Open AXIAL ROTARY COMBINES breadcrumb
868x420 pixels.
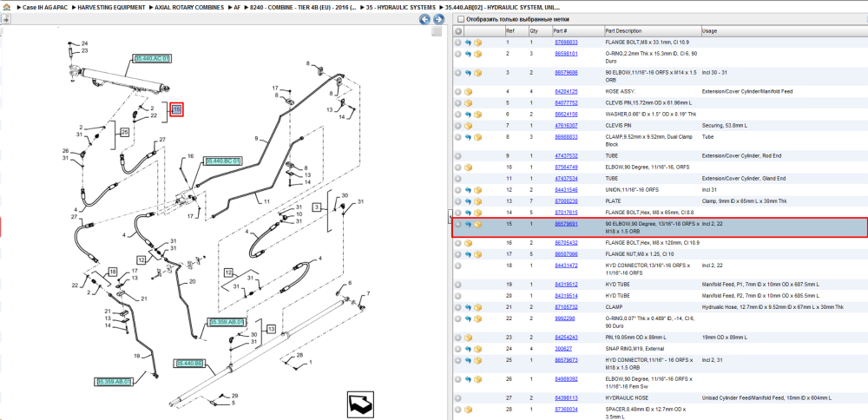pos(190,8)
